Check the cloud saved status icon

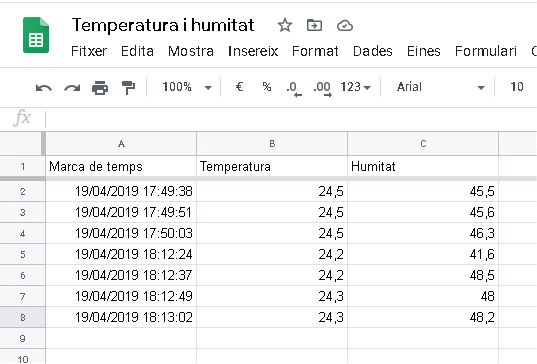(x=345, y=26)
